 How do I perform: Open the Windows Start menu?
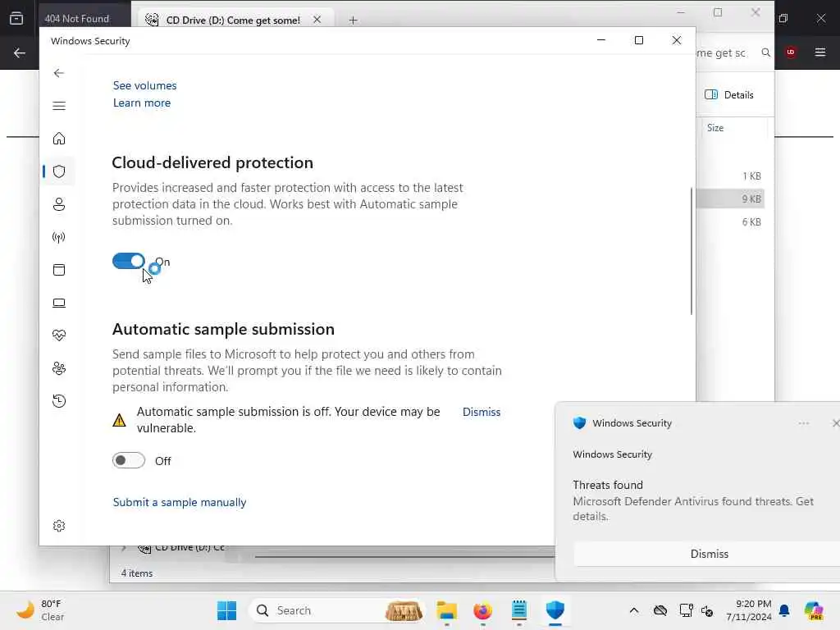(226, 610)
